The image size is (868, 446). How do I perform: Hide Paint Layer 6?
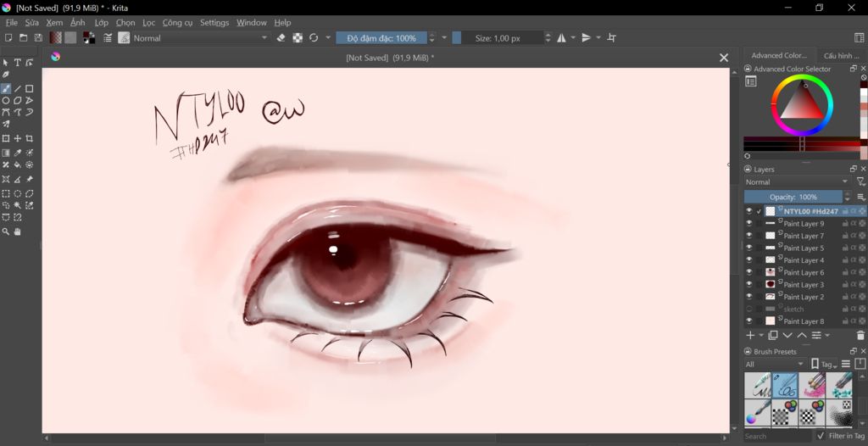pyautogui.click(x=749, y=272)
